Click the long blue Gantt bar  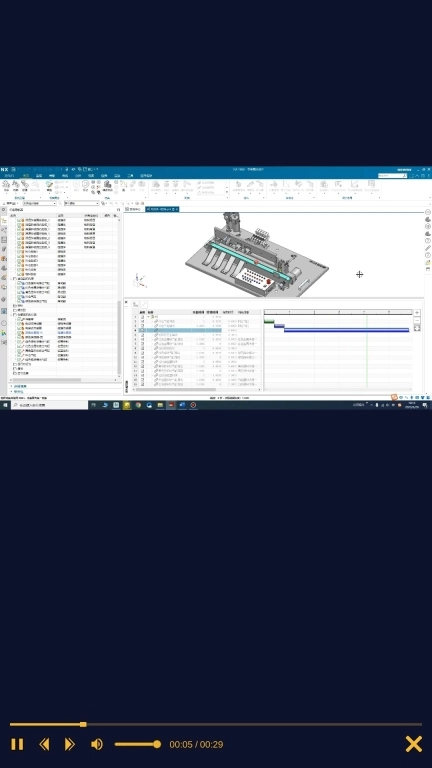346,330
